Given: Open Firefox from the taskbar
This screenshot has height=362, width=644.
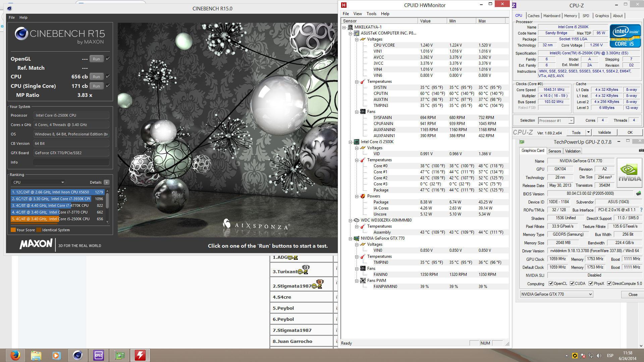Looking at the screenshot, I should click(x=15, y=355).
